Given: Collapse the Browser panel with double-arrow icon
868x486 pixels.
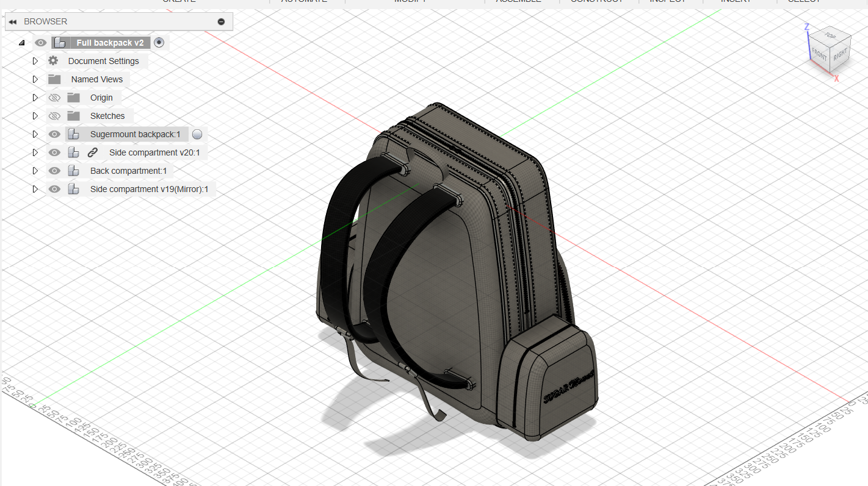Looking at the screenshot, I should pyautogui.click(x=12, y=21).
